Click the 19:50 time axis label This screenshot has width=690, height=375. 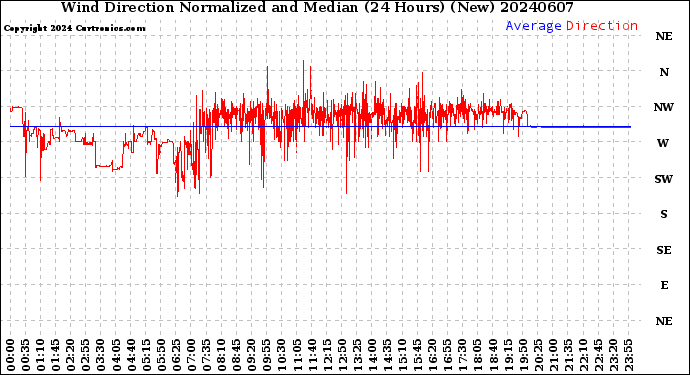point(523,355)
